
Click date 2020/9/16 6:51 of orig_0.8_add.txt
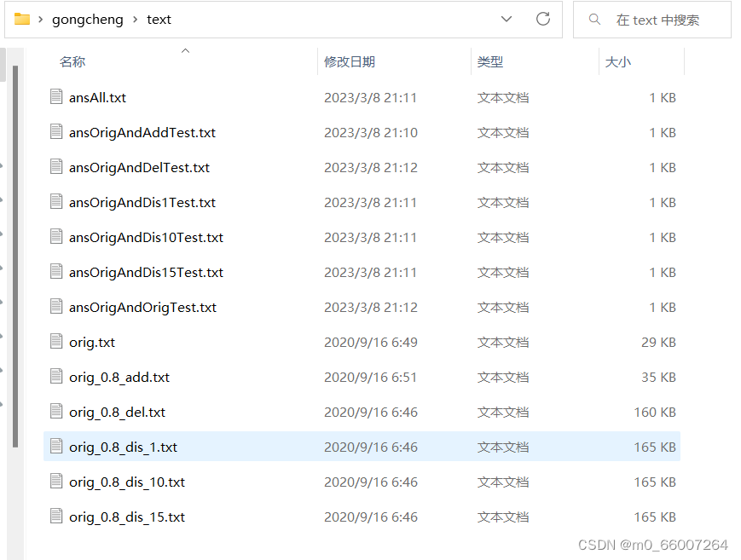click(370, 378)
